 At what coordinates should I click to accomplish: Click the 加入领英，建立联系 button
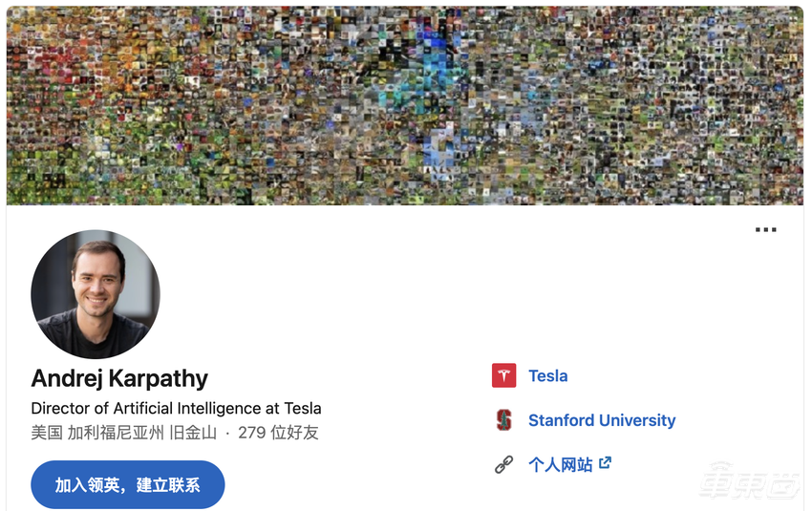pyautogui.click(x=128, y=484)
